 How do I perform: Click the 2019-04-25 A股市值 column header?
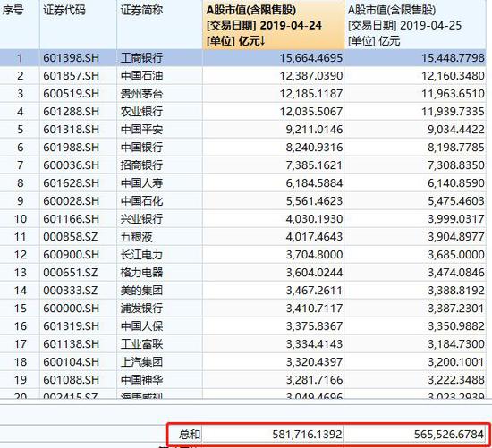[x=415, y=24]
